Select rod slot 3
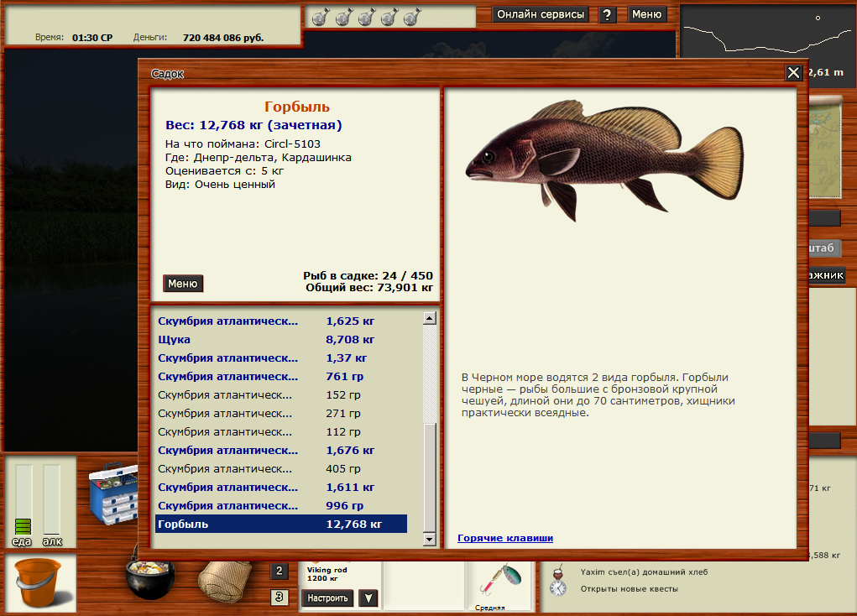The height and width of the screenshot is (616, 857). click(279, 597)
